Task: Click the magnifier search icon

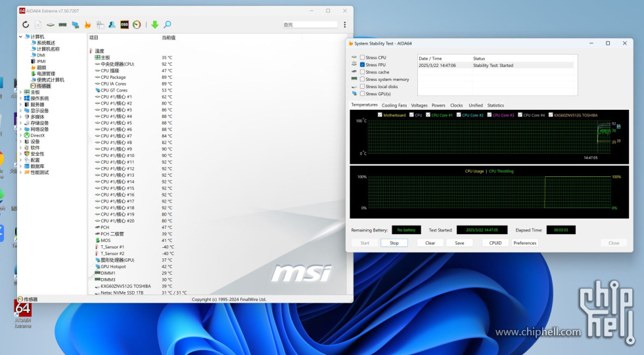Action: 167,25
